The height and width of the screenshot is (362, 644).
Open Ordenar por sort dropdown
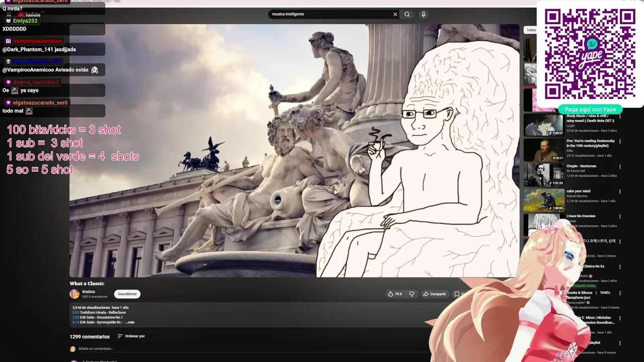131,336
